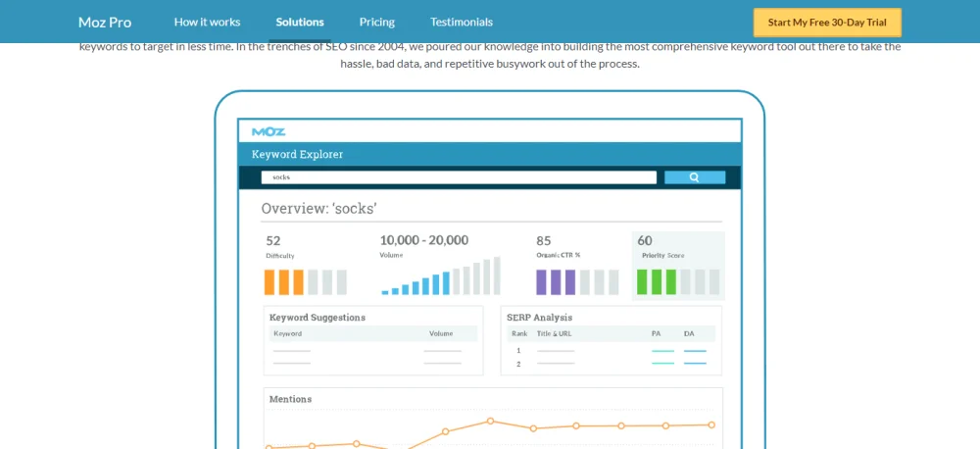980x449 pixels.
Task: Click the search field containing 'socks'
Action: click(459, 177)
